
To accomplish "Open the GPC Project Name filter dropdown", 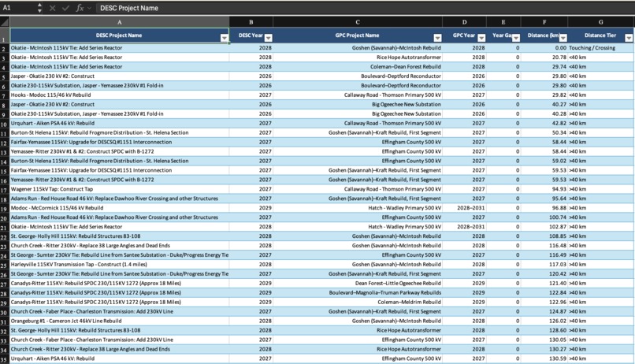I will [437, 38].
